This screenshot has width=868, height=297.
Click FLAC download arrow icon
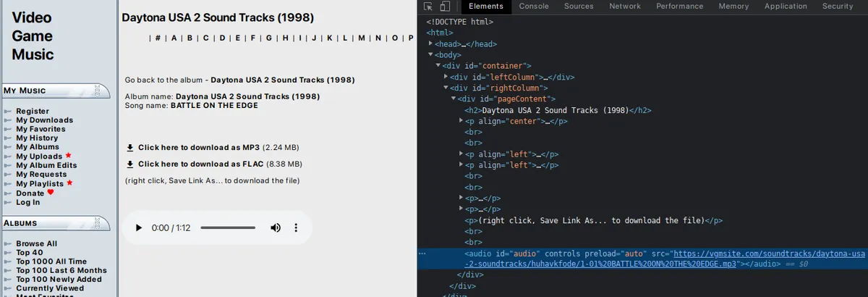[x=130, y=164]
